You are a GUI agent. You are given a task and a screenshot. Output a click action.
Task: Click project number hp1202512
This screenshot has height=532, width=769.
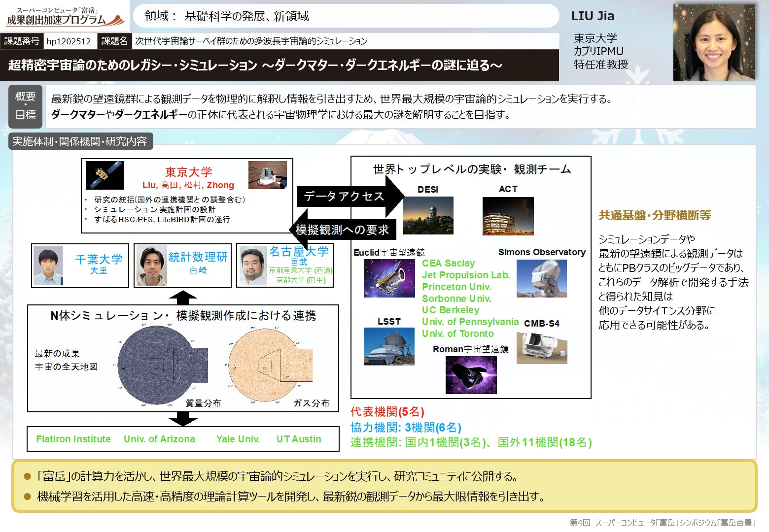point(69,41)
